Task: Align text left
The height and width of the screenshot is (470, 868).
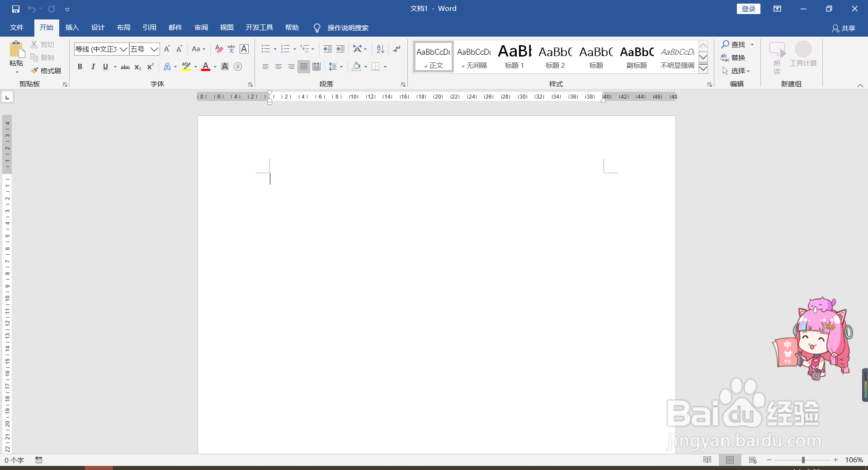Action: [266, 66]
